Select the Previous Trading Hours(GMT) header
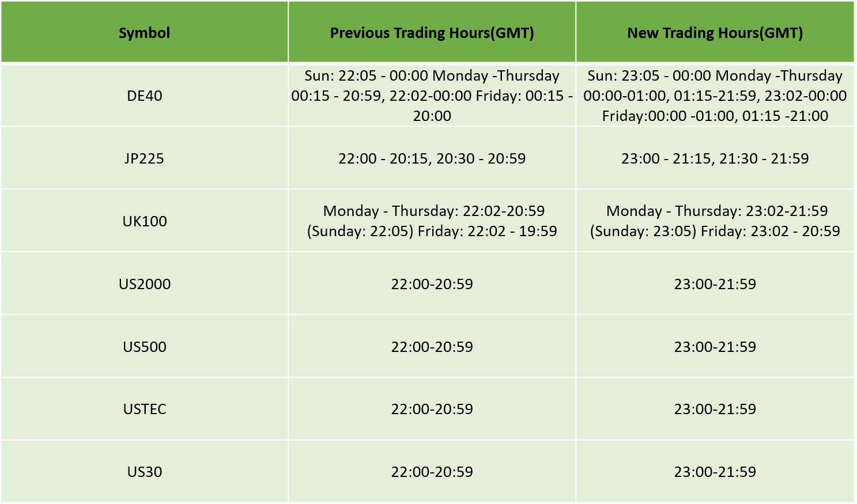 (432, 32)
